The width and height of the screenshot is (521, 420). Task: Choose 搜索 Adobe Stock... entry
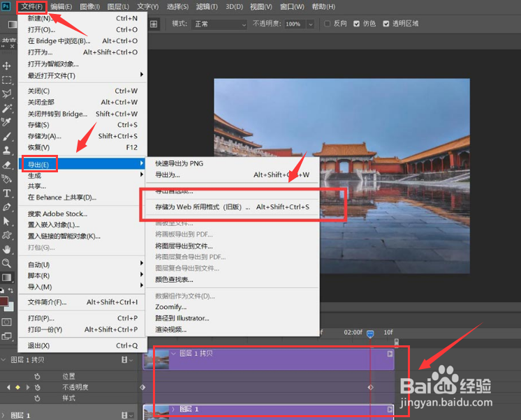coord(82,213)
